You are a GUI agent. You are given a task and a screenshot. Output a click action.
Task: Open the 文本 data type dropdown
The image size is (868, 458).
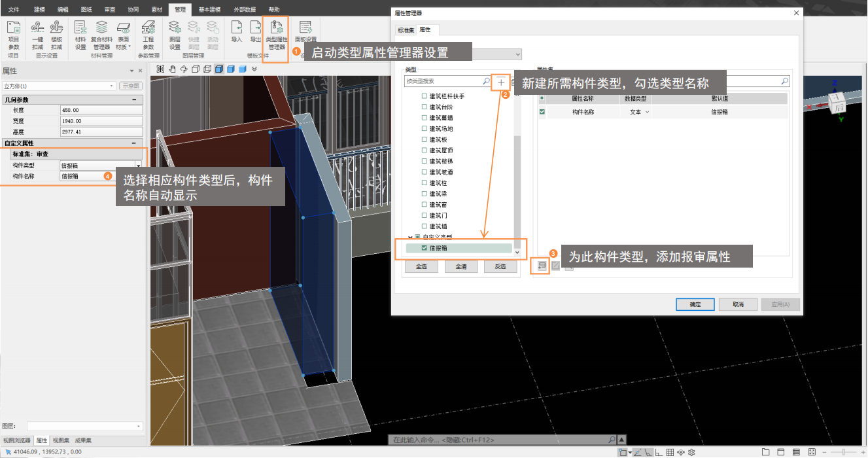648,112
